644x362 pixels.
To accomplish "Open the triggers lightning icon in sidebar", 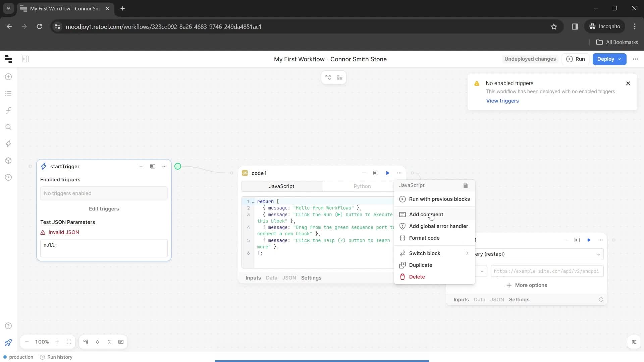I will pos(9,144).
